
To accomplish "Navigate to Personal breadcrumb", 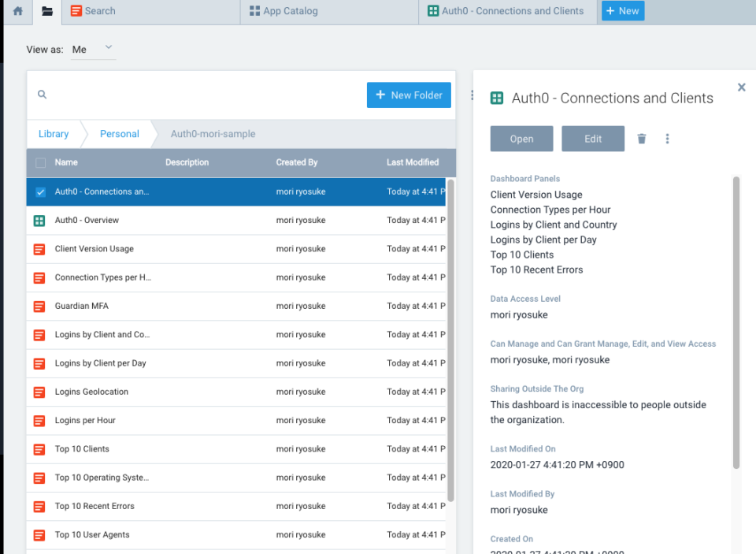I will pyautogui.click(x=120, y=134).
